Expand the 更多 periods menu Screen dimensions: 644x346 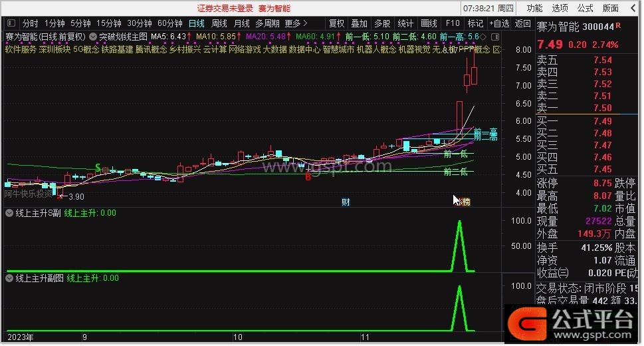coord(296,23)
